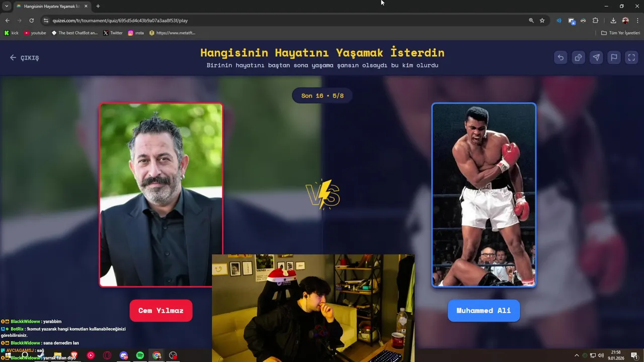Click the Chrome taskbar icon
Viewport: 644px width, 362px height.
(x=156, y=355)
